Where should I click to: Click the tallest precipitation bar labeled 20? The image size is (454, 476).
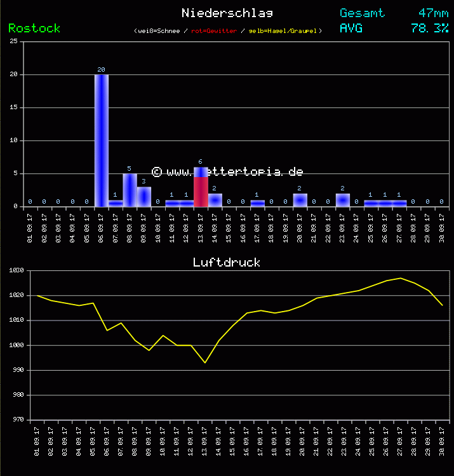tap(102, 140)
